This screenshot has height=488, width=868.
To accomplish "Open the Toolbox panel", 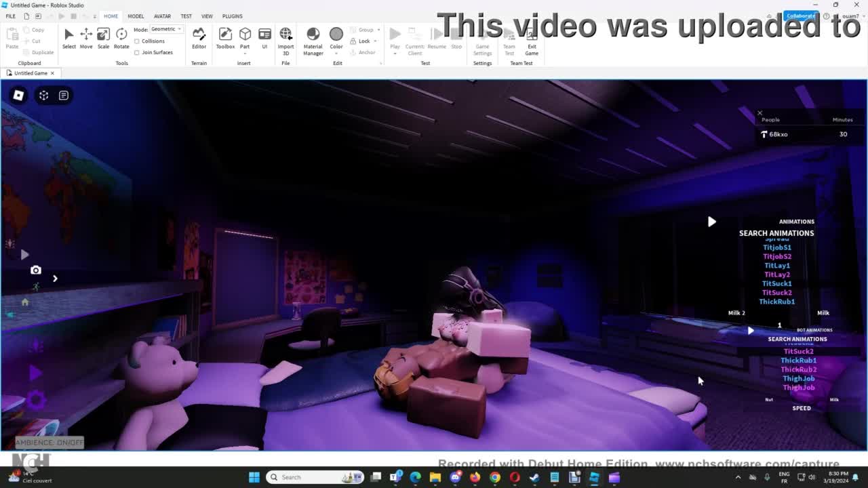I will [225, 38].
